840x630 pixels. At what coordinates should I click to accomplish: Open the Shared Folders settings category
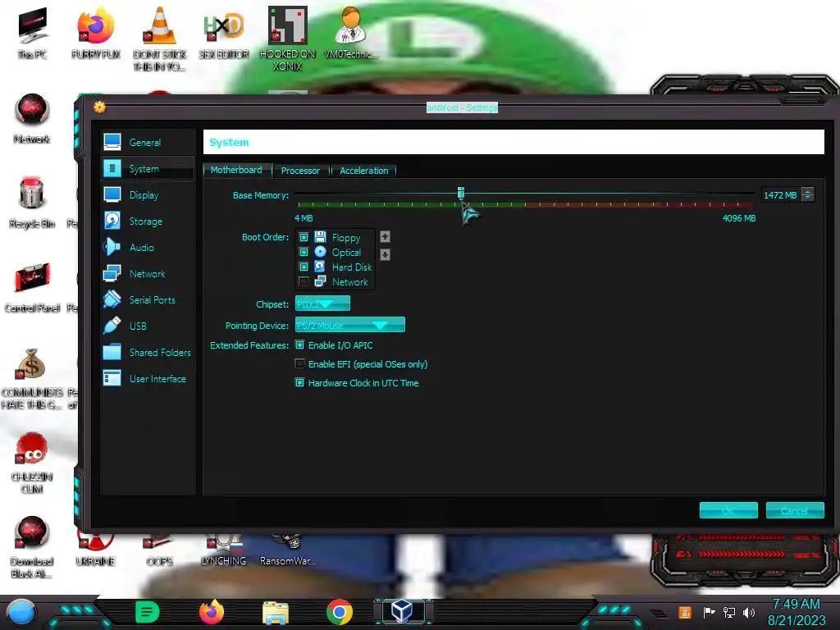pos(148,353)
